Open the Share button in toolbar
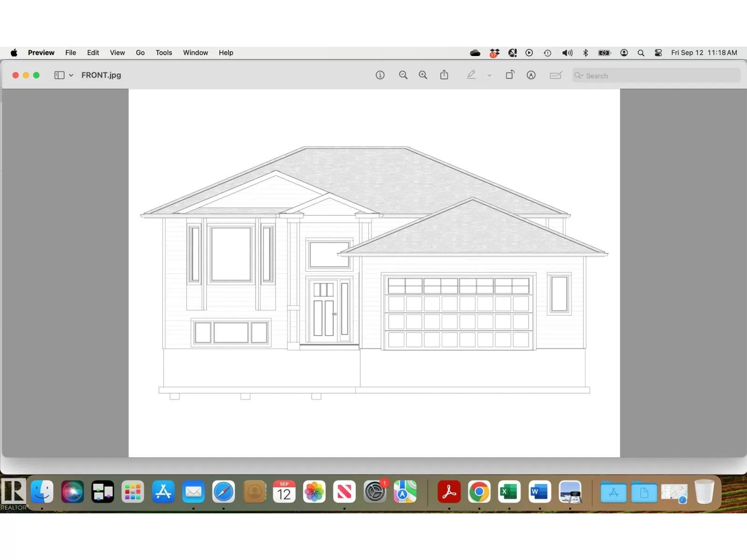The width and height of the screenshot is (747, 560). click(x=444, y=75)
